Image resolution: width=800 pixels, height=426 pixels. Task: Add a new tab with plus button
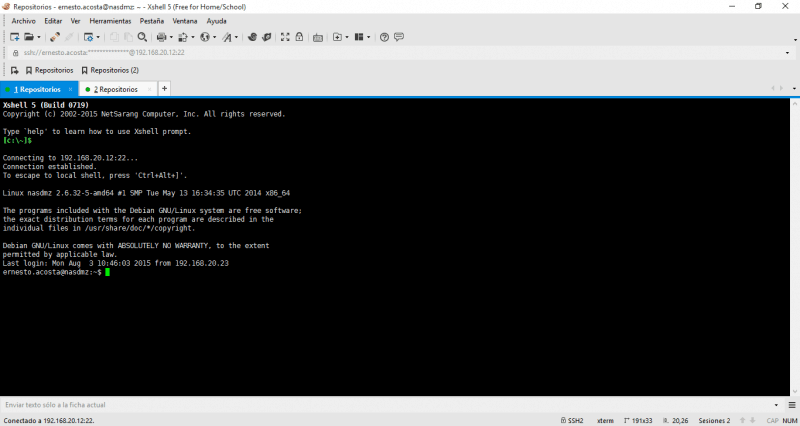point(164,89)
